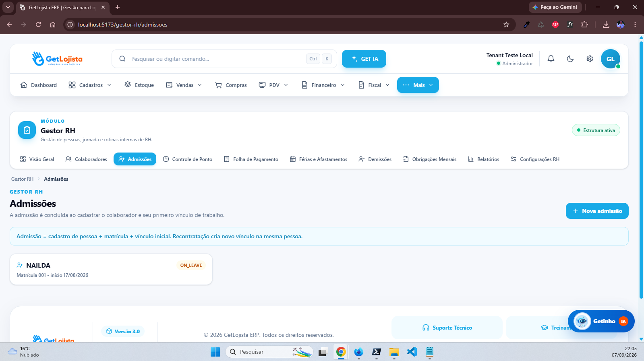This screenshot has width=644, height=361.
Task: Open the notifications bell
Action: click(551, 59)
